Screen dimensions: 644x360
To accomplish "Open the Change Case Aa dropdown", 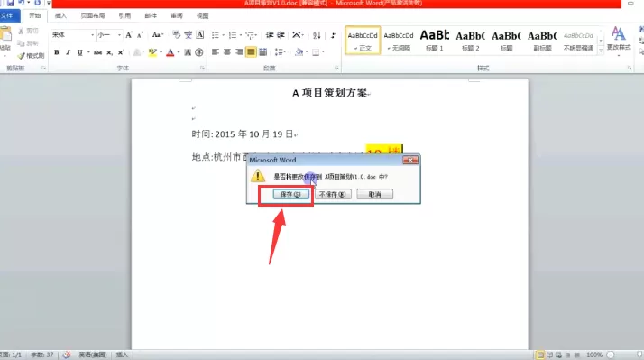I will click(x=158, y=35).
